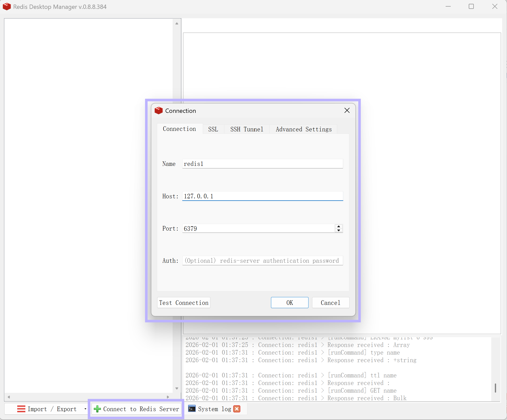Close the Redis Desktop Manager window

(x=495, y=7)
